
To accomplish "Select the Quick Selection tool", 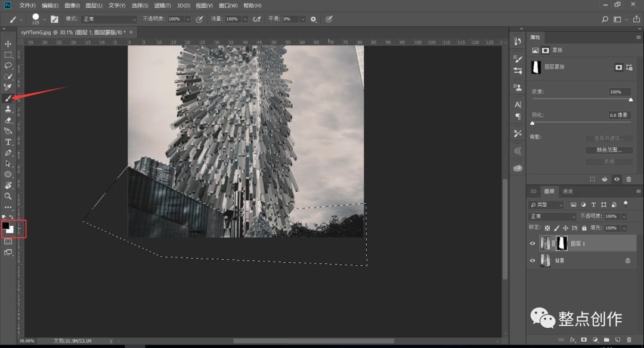I will tap(8, 77).
